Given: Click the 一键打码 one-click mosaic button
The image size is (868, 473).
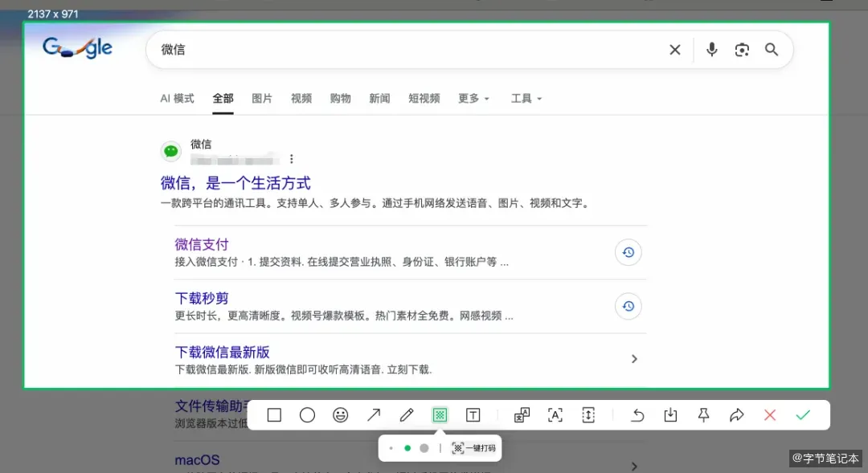Looking at the screenshot, I should (x=474, y=448).
